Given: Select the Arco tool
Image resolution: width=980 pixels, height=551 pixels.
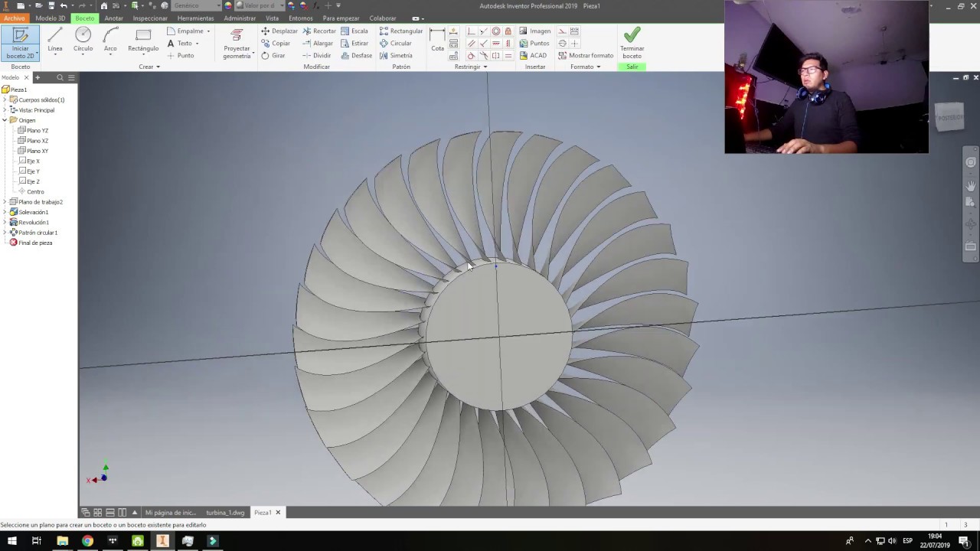Looking at the screenshot, I should [110, 41].
